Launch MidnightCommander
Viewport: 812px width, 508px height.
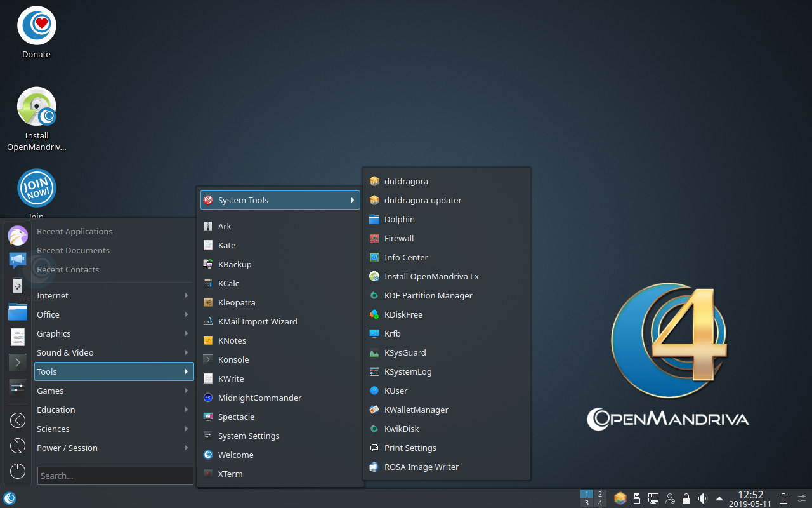point(280,398)
